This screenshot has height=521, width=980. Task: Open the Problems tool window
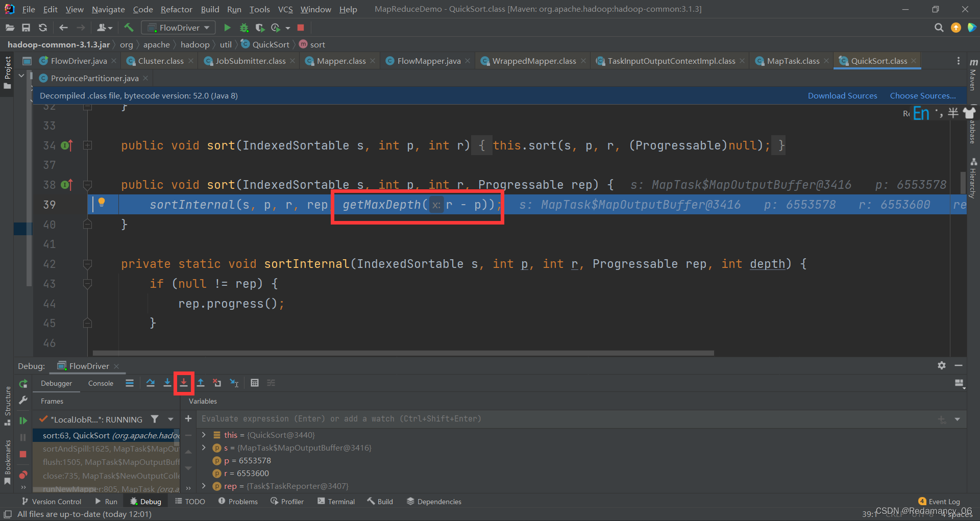(238, 502)
